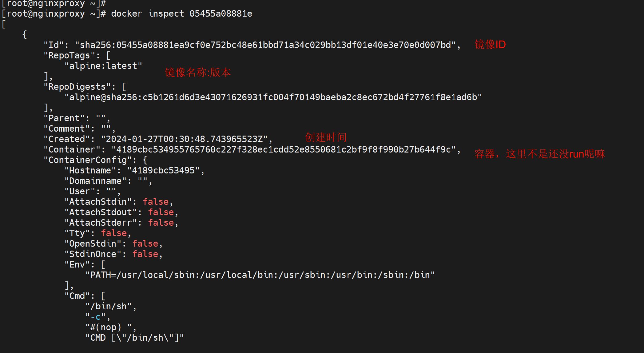The width and height of the screenshot is (644, 353).
Task: Click the false value after "AttachStdin"
Action: (156, 202)
